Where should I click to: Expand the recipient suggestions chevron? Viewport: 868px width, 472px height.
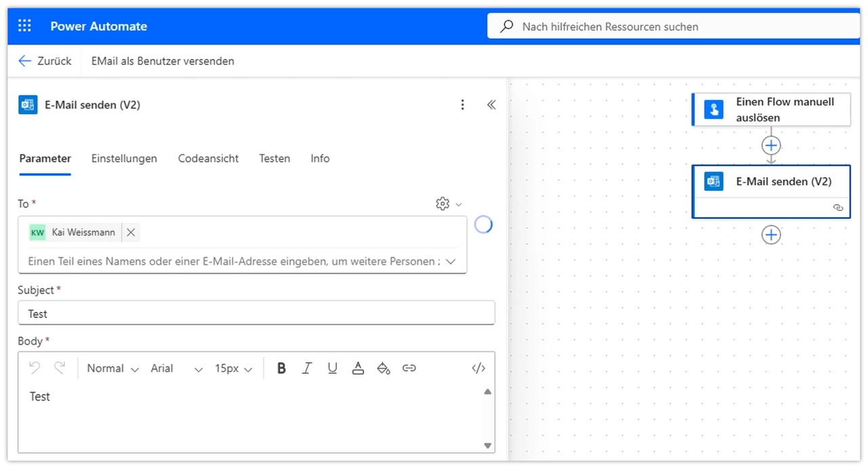(451, 261)
